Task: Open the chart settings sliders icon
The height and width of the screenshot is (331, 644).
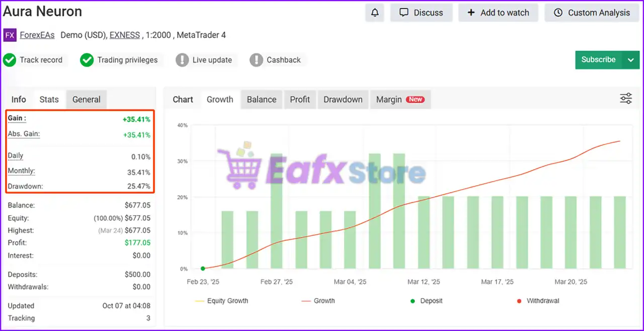Action: [626, 99]
